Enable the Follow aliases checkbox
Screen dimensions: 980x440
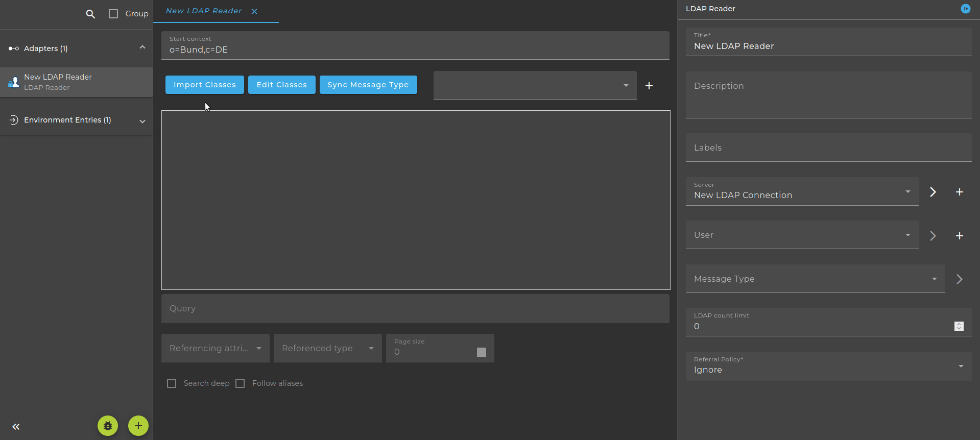point(240,383)
